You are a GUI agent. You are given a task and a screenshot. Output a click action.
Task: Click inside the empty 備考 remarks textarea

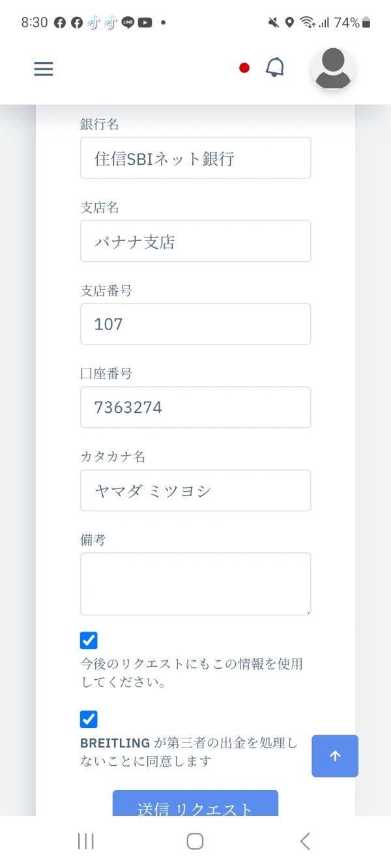[195, 583]
